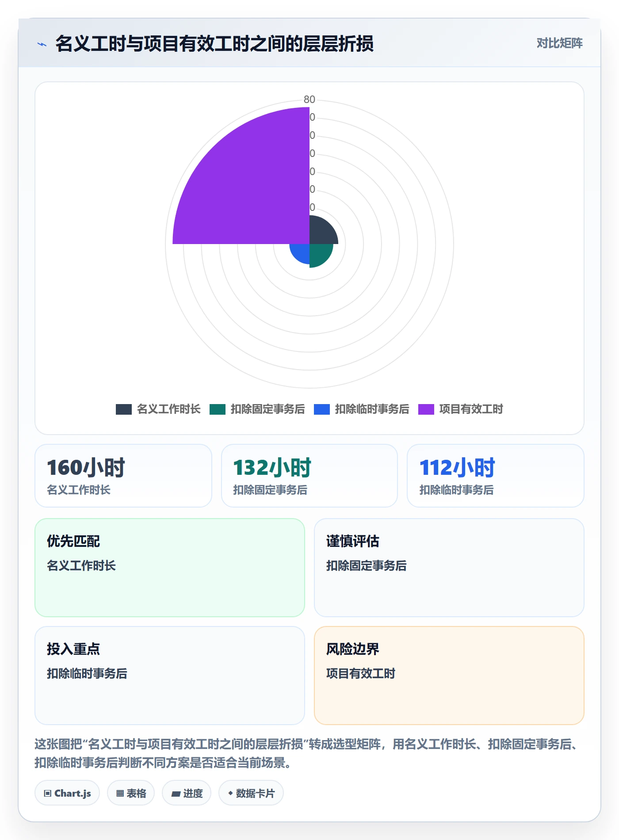The width and height of the screenshot is (619, 840).
Task: Click the 进度 tag chip
Action: tap(187, 793)
